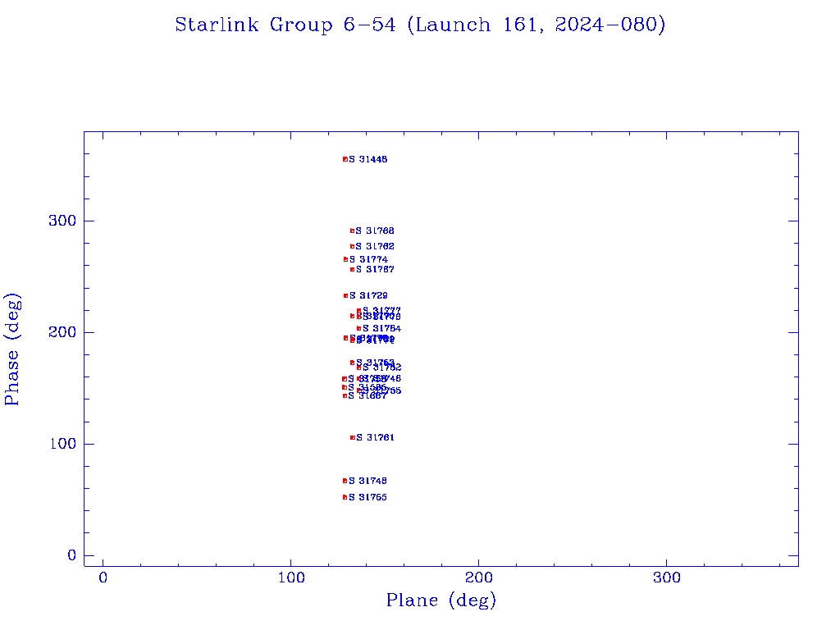Viewport: 840px width, 630px height.
Task: Click the S 31448 satellite label
Action: point(368,159)
